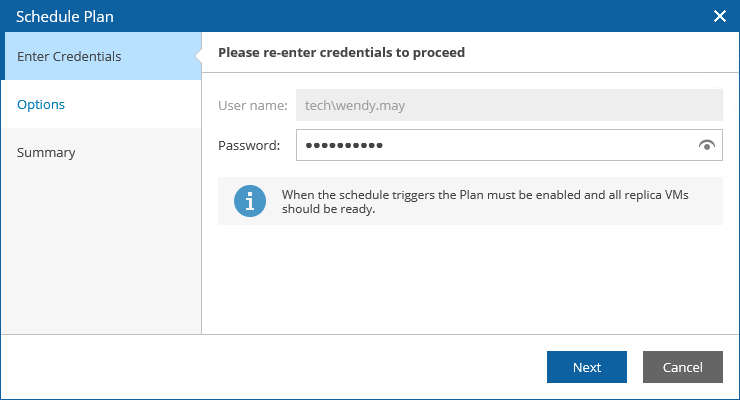Select the Enter Credentials step
The image size is (740, 400).
click(x=70, y=57)
